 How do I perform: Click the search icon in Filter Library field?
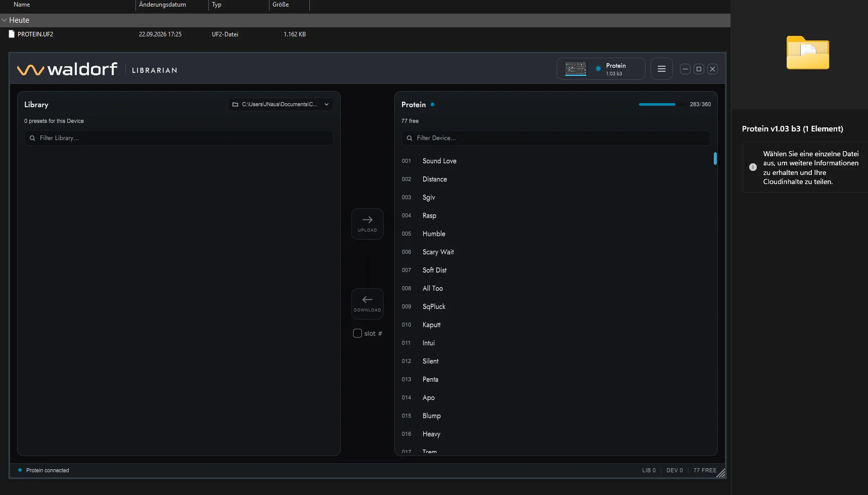tap(32, 138)
